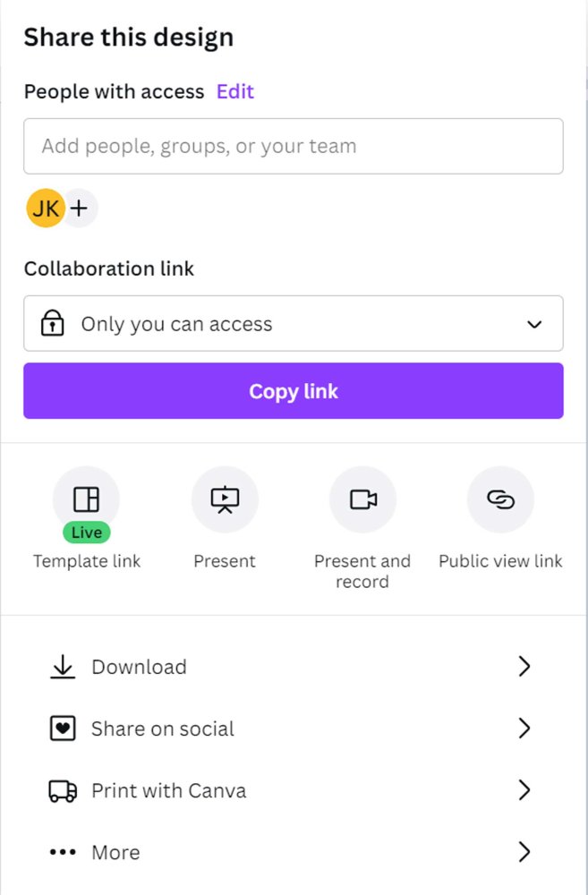Expand the Download options chevron
The height and width of the screenshot is (895, 588).
(x=524, y=666)
